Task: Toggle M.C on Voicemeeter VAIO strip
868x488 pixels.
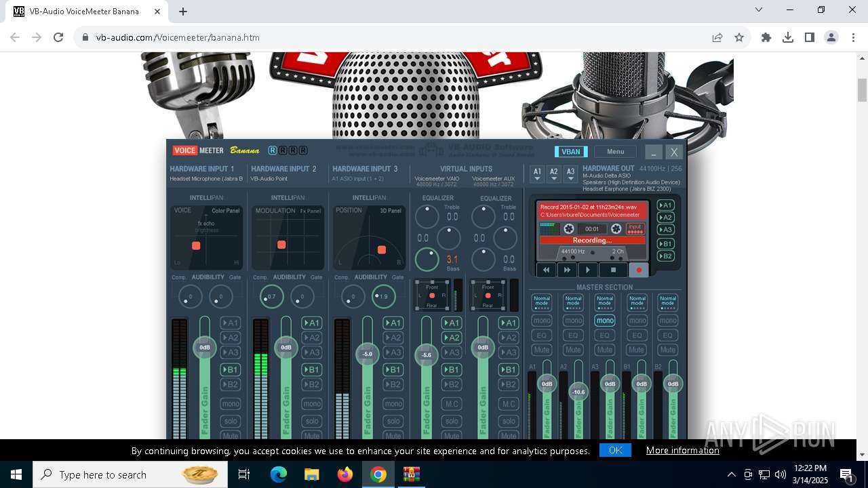Action: (x=452, y=403)
